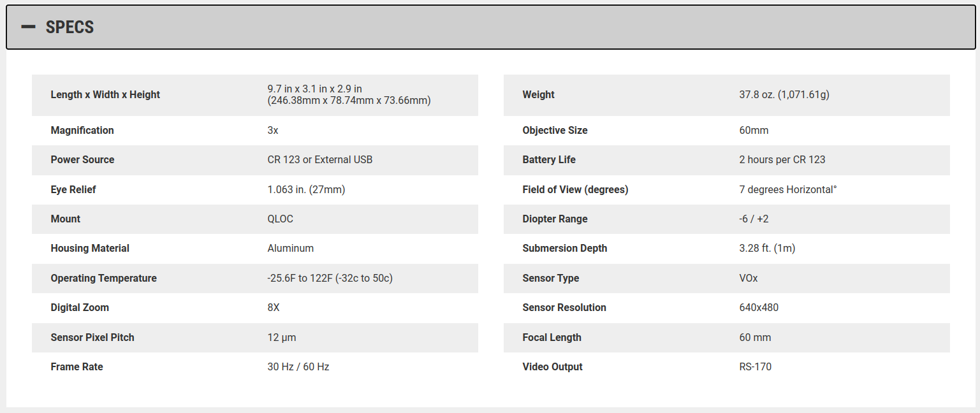Click the 30 Hz / 60 Hz value

[x=298, y=367]
